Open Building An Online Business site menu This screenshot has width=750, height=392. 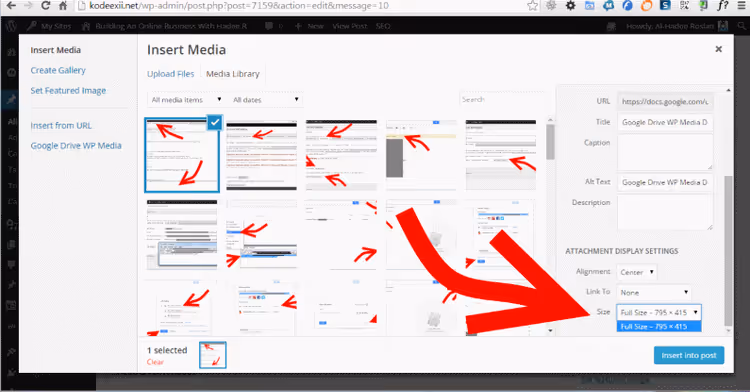tap(165, 26)
